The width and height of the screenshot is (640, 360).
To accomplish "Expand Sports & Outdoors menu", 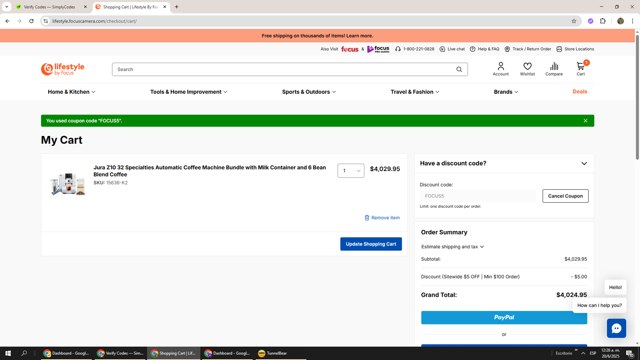I will click(309, 92).
